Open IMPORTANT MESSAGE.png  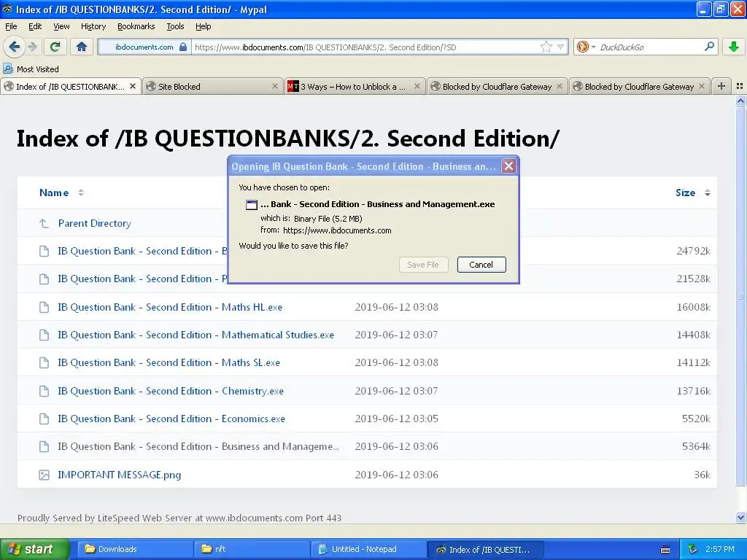click(119, 475)
